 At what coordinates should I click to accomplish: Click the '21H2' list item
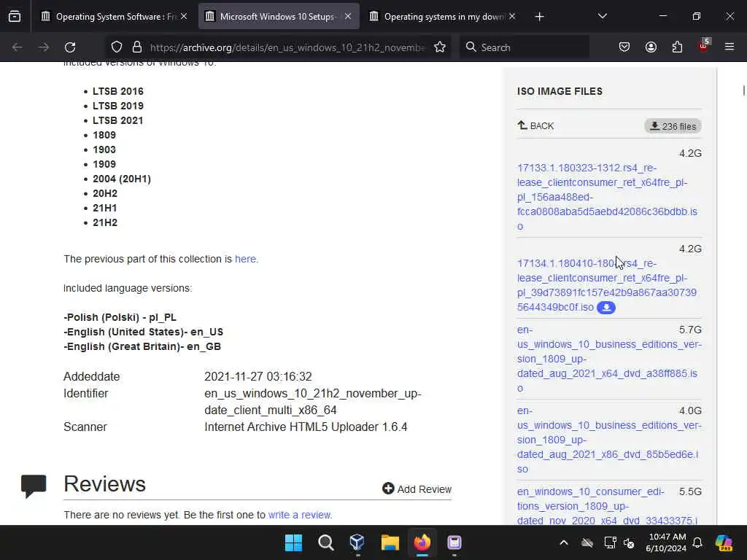coord(105,223)
